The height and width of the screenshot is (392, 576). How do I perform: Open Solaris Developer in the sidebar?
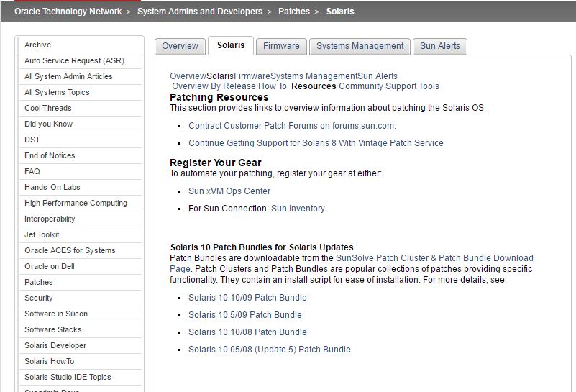80,345
